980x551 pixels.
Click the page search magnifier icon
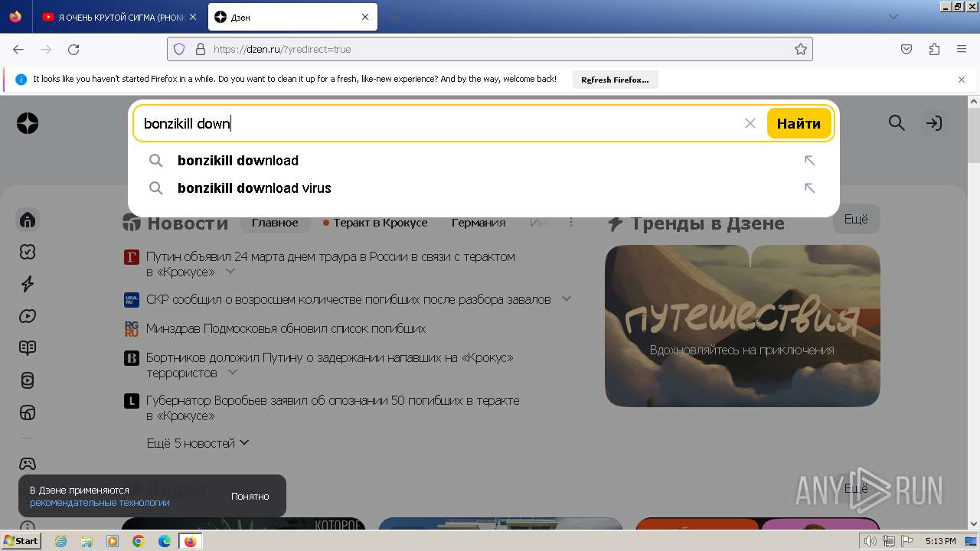click(x=897, y=123)
